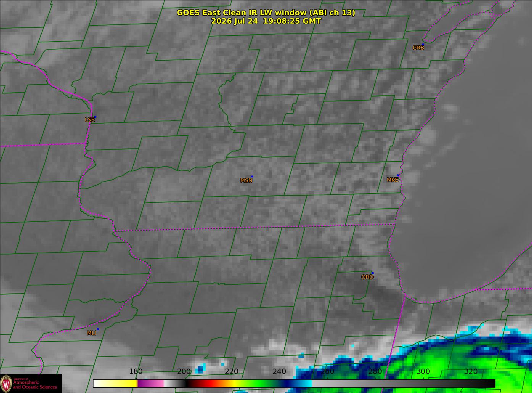Click the 2026 Jul 24 timestamp line

tap(266, 21)
